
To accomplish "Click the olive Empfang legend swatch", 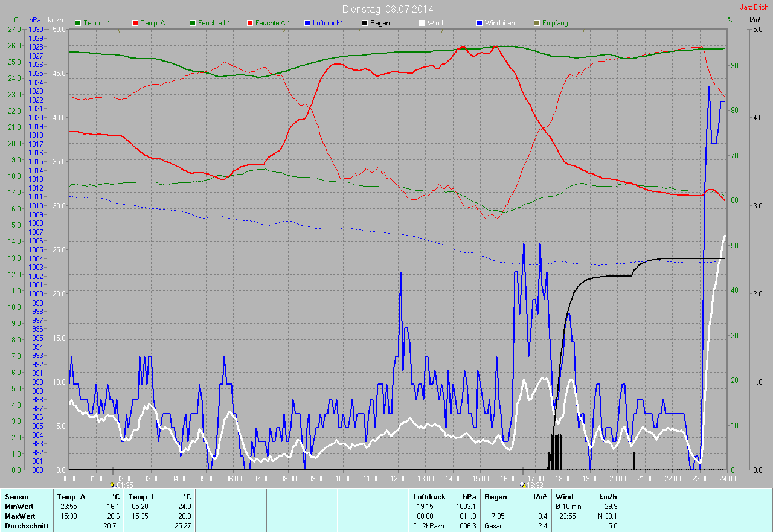I will pyautogui.click(x=537, y=23).
